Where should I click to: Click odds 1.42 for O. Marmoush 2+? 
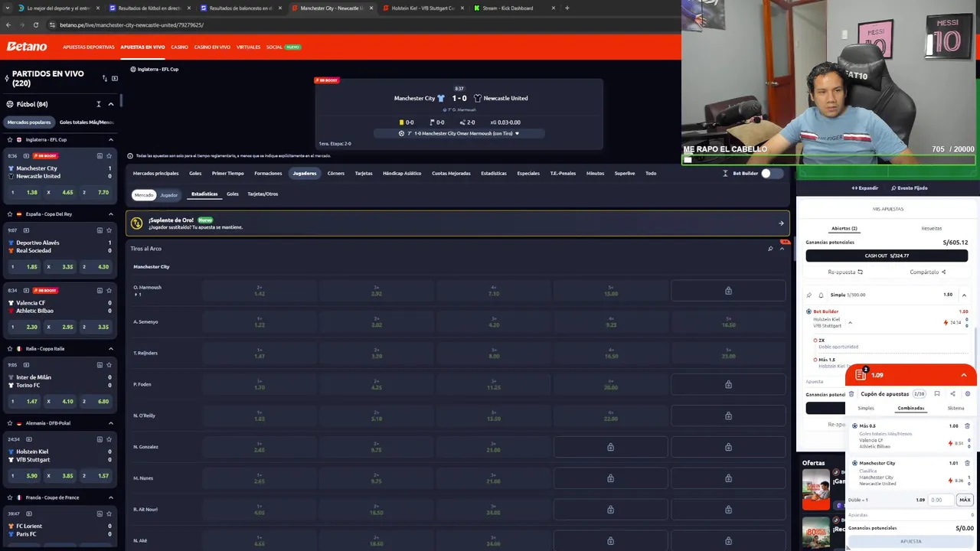pos(260,291)
